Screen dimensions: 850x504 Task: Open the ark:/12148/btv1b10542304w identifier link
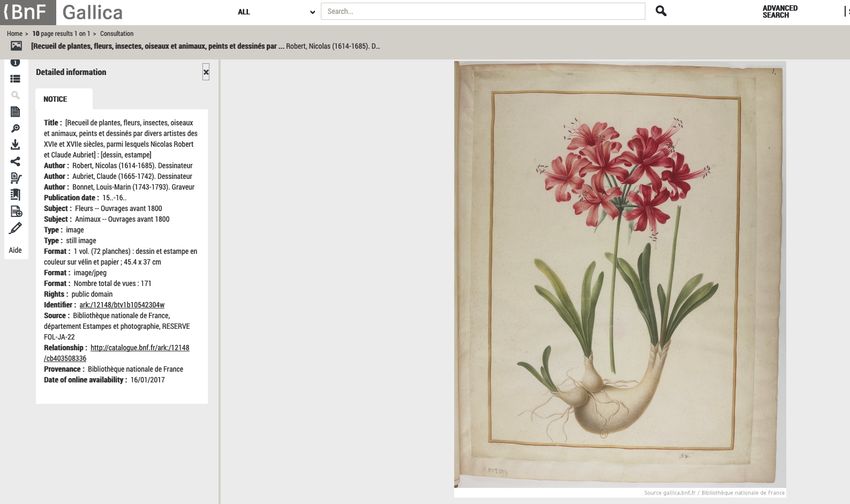pyautogui.click(x=122, y=305)
